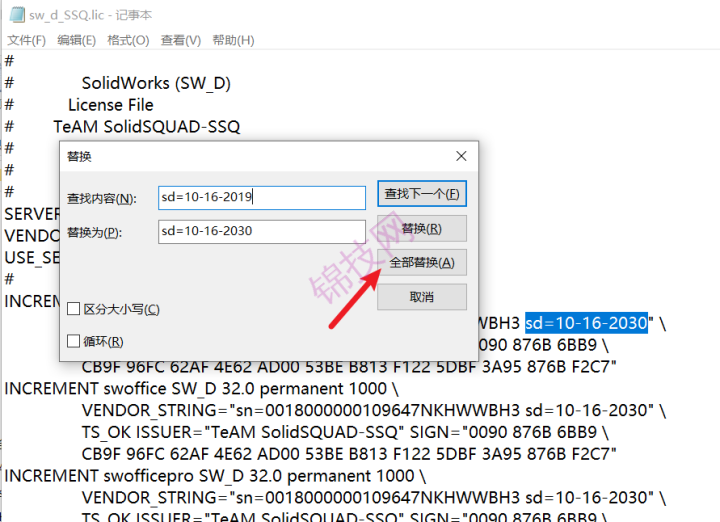The image size is (720, 522).
Task: Open the 文件(F) menu
Action: pos(27,40)
